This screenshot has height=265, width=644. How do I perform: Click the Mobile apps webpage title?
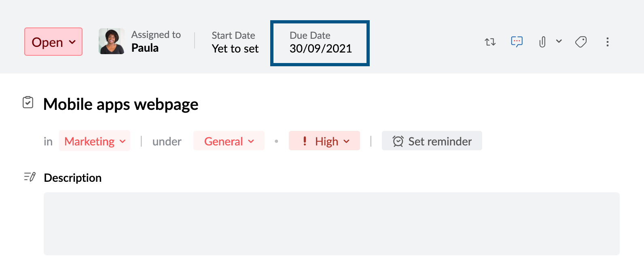click(x=121, y=104)
